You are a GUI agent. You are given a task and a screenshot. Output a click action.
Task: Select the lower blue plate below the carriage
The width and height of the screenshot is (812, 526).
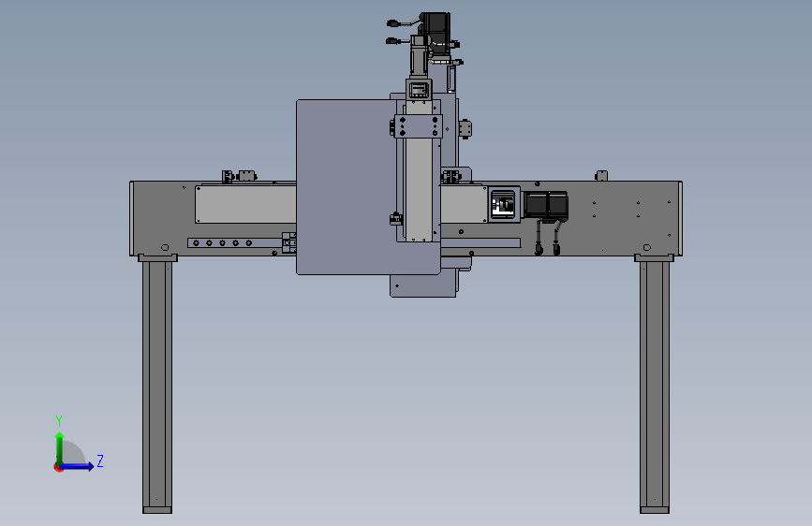422,285
